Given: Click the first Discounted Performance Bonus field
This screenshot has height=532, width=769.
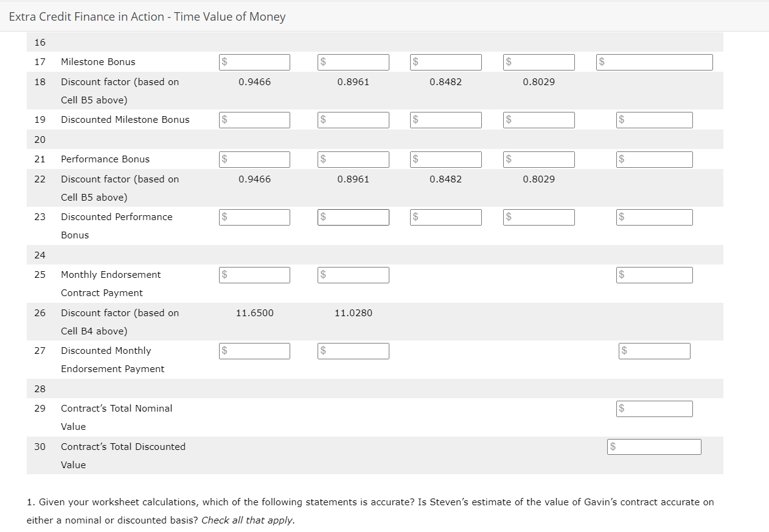Looking at the screenshot, I should pos(254,216).
